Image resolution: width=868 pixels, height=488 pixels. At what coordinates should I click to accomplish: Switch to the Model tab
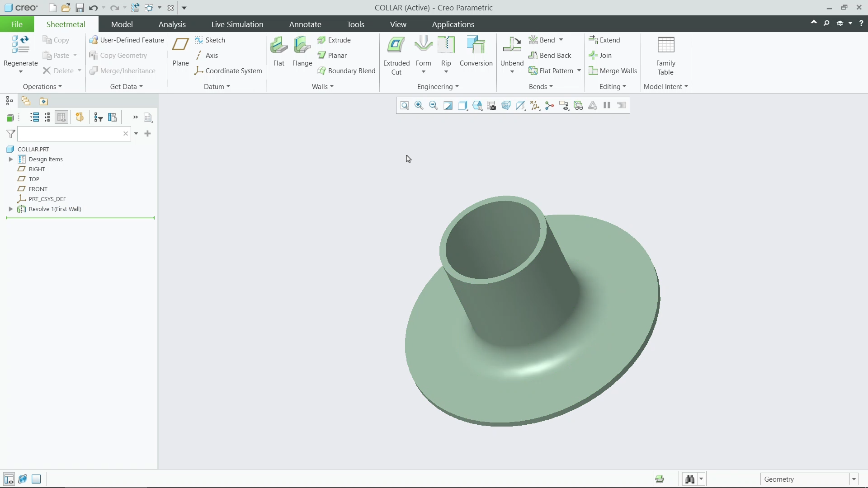click(122, 24)
